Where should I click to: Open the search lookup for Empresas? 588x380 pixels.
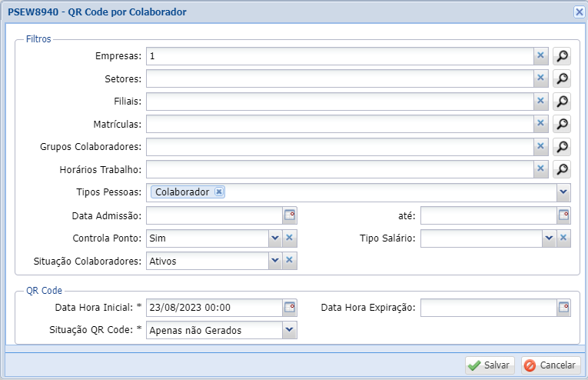pos(562,56)
